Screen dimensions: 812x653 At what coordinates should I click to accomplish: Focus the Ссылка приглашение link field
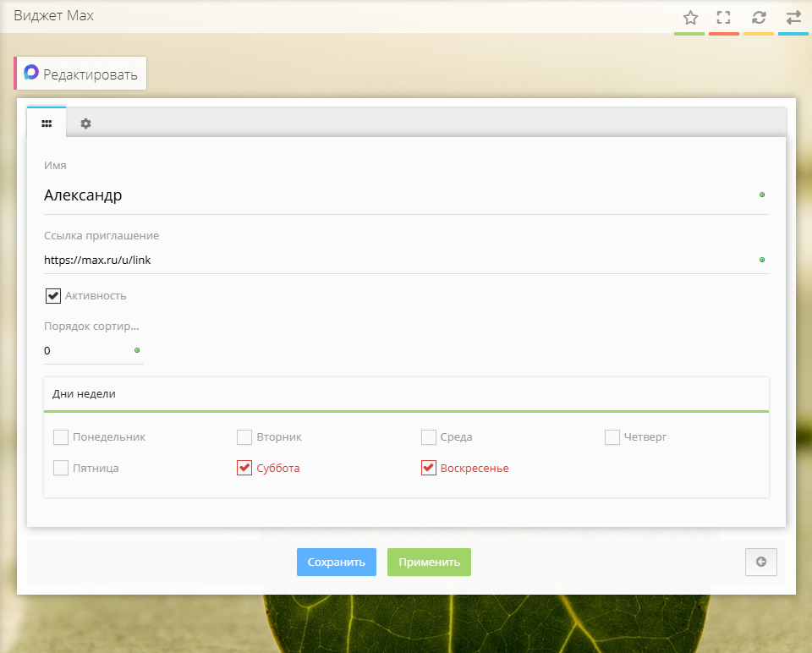coord(398,261)
